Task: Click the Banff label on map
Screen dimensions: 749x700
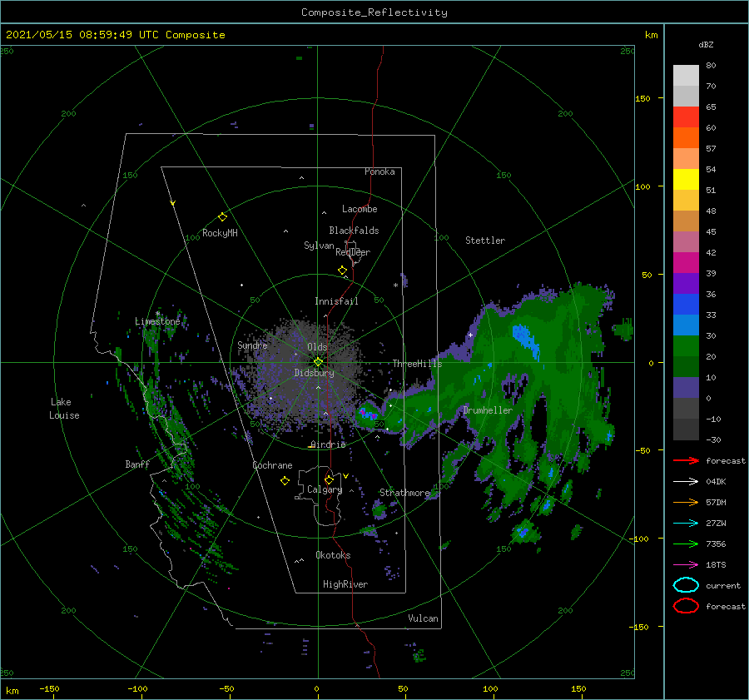Action: pos(137,464)
